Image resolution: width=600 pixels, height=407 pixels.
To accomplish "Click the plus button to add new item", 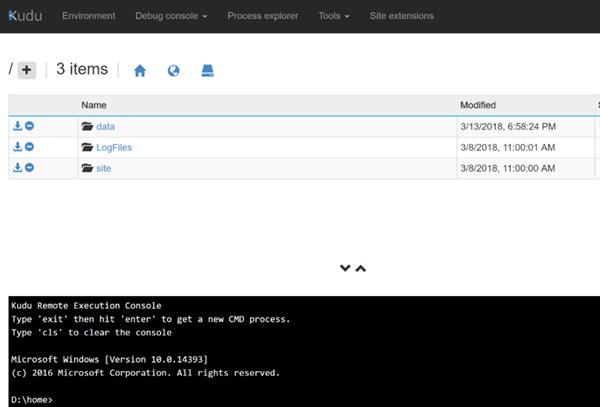I will click(x=27, y=70).
